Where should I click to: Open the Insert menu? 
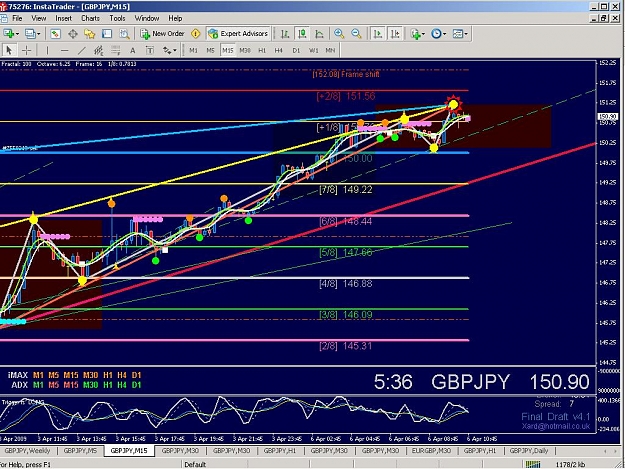tap(63, 18)
